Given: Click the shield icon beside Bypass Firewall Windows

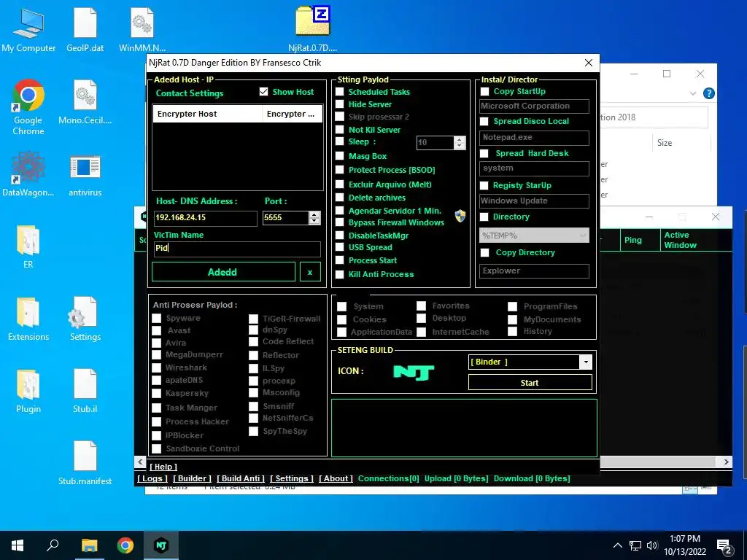Looking at the screenshot, I should click(x=460, y=216).
